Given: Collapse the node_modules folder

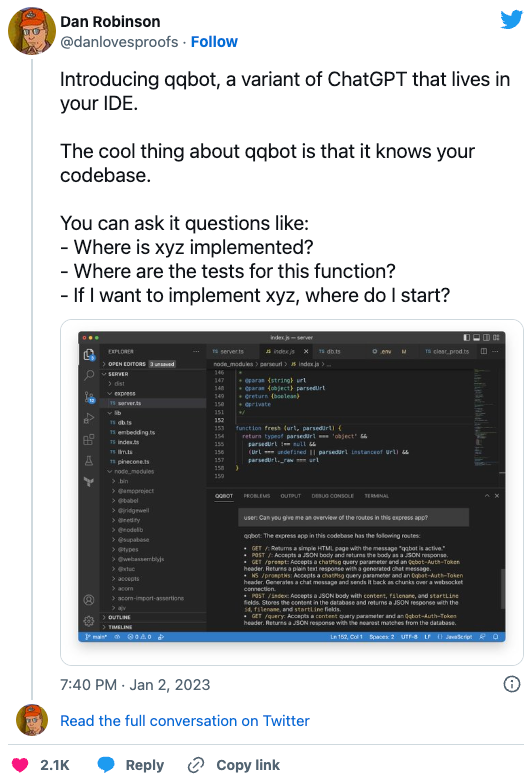Looking at the screenshot, I should click(x=131, y=471).
